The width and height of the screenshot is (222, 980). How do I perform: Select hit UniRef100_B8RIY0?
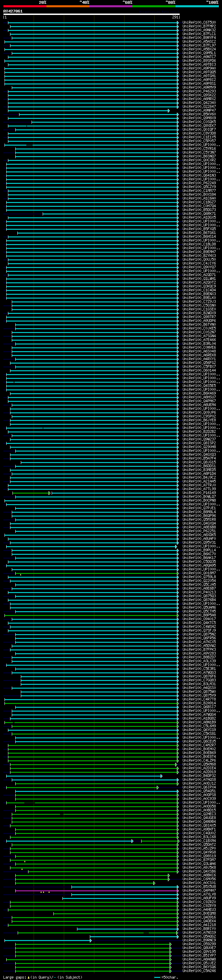(199, 929)
